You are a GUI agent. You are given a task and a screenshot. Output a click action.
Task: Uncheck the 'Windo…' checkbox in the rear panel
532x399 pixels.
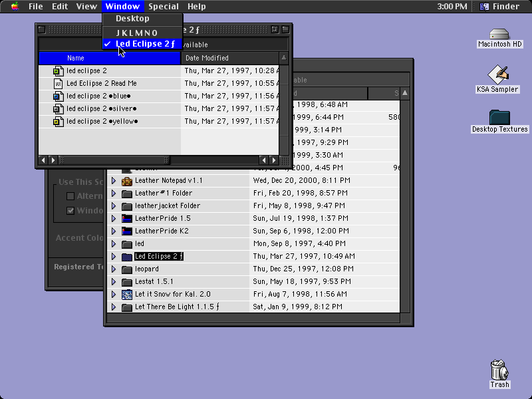(70, 211)
